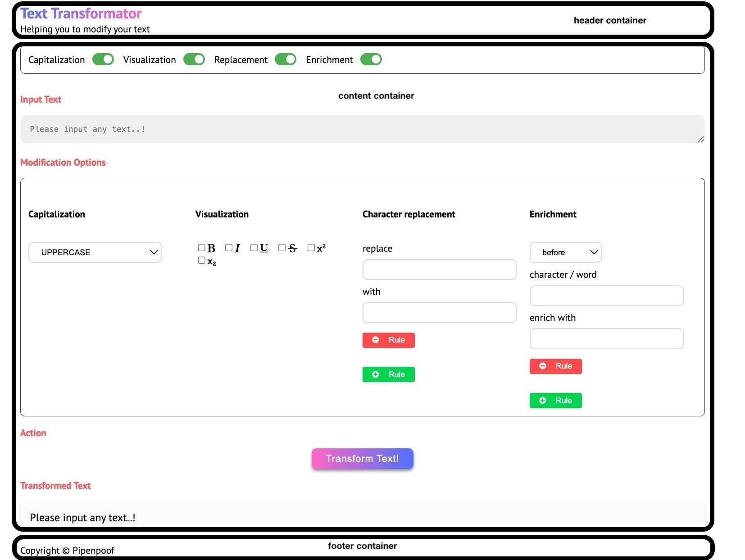Click plus icon on Enrichment add Rule button
Screen dimensions: 745x560
[x=542, y=401]
